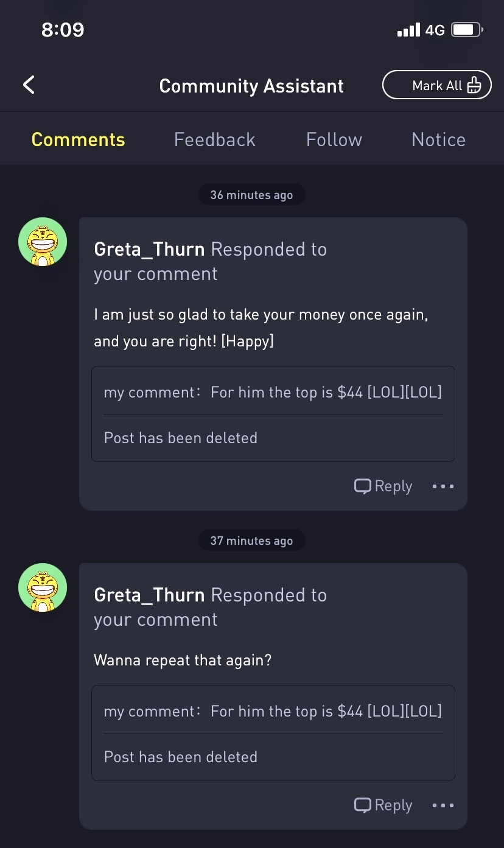Open quoted comment box in first card

(x=273, y=414)
